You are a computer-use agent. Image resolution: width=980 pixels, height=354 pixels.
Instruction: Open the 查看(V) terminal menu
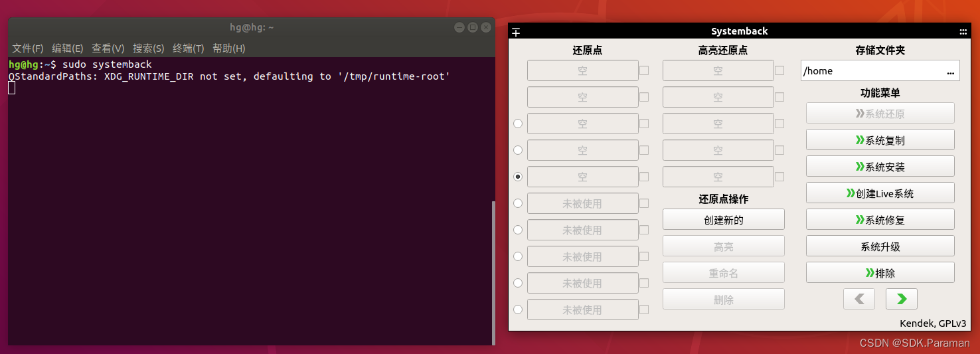(108, 48)
